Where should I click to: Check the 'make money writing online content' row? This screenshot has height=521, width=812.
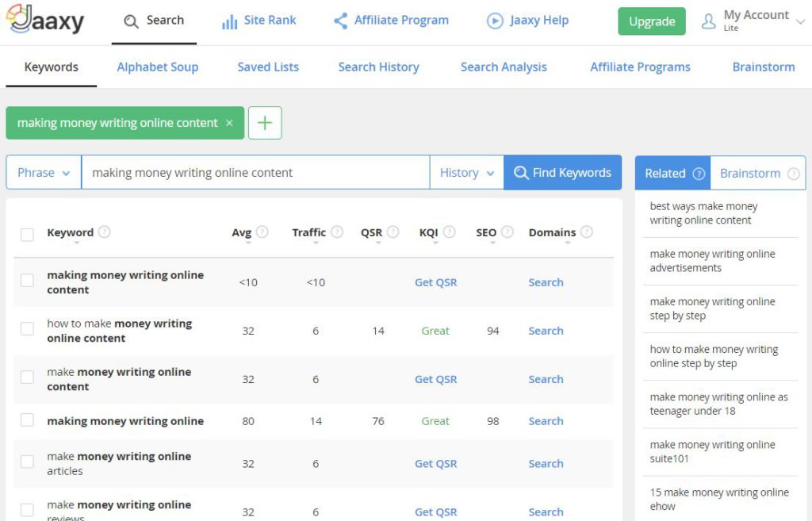click(27, 377)
